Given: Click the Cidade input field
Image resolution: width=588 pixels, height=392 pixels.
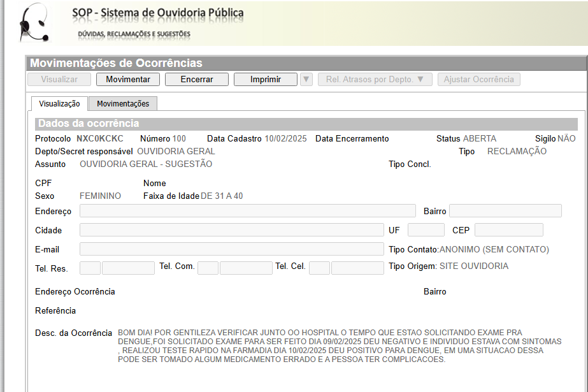Looking at the screenshot, I should click(231, 230).
